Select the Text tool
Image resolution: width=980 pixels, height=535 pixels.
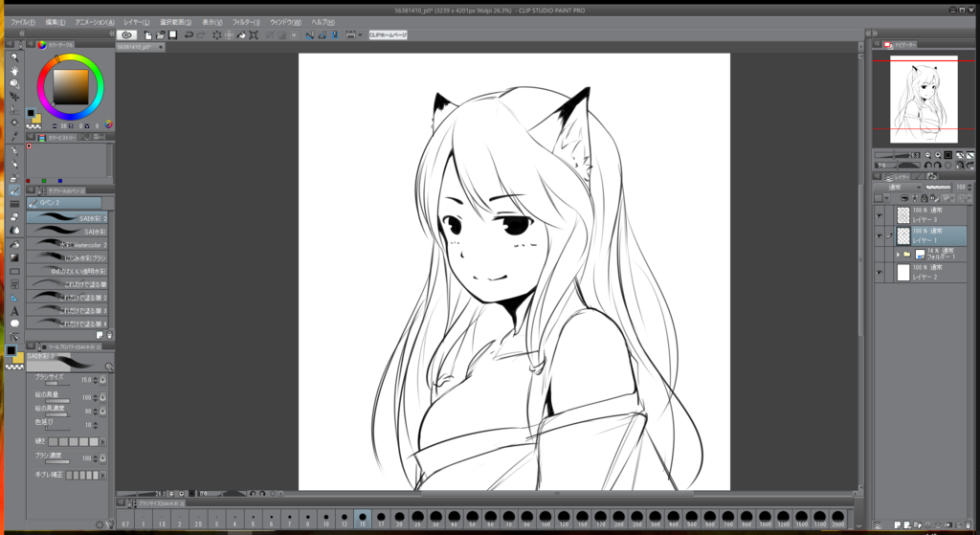[x=14, y=311]
